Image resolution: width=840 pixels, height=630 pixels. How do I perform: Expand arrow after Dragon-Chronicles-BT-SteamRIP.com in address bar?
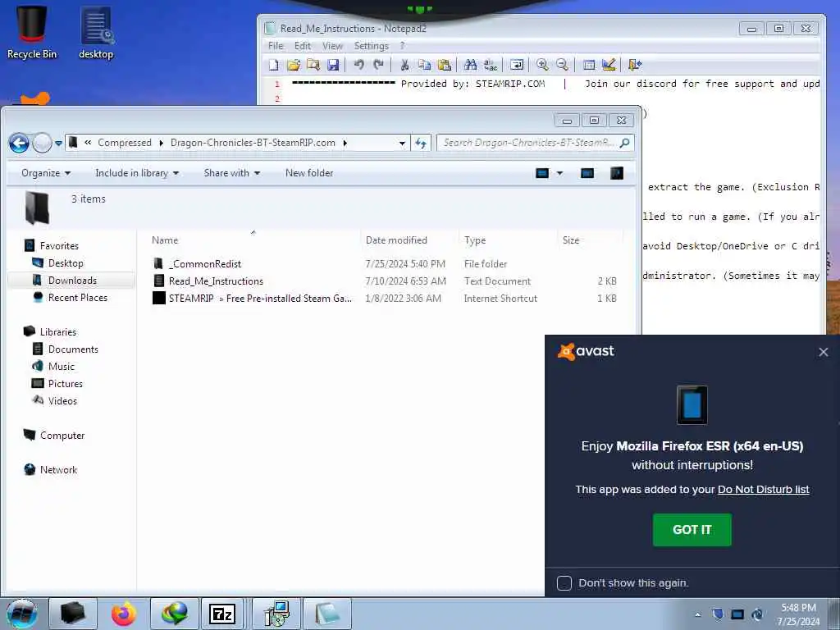(345, 143)
